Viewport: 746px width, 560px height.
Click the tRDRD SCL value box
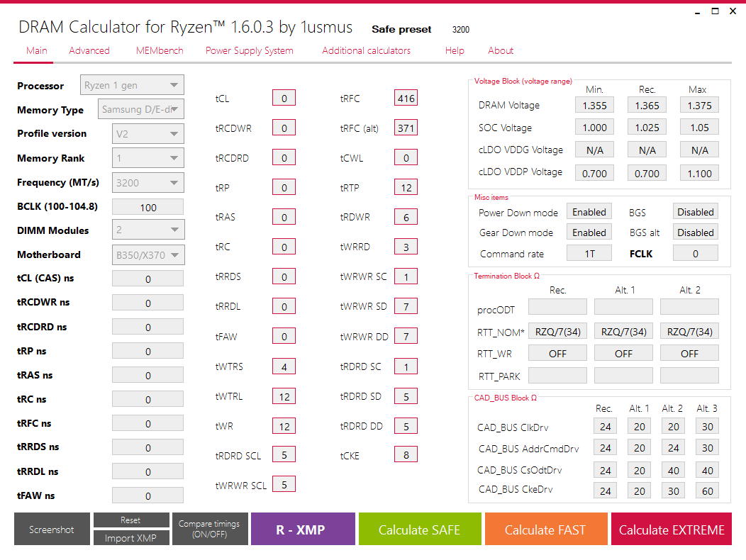(284, 455)
